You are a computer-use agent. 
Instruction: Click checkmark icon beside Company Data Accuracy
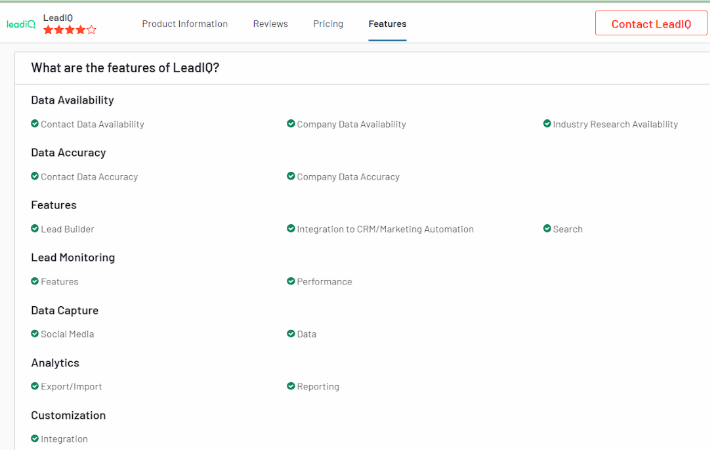(x=291, y=176)
